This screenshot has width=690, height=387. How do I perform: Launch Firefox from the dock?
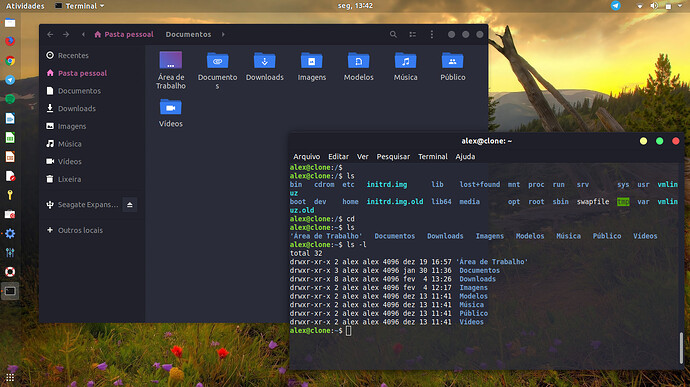click(10, 41)
